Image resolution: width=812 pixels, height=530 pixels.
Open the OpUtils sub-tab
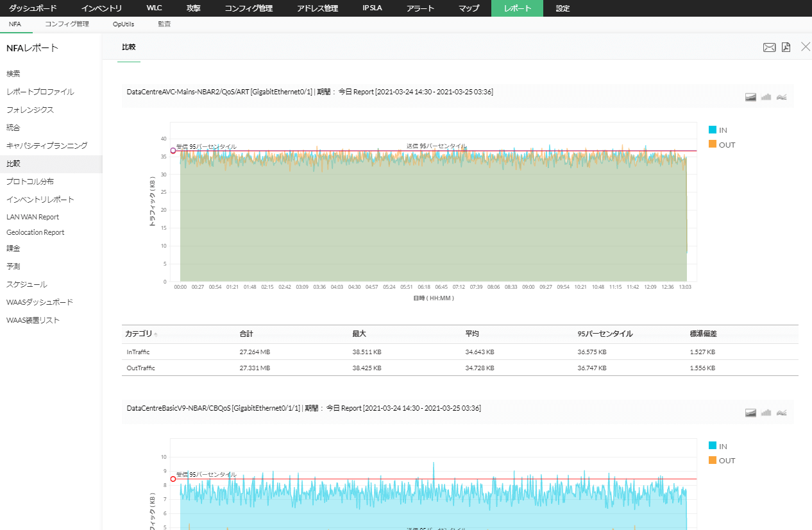point(123,24)
